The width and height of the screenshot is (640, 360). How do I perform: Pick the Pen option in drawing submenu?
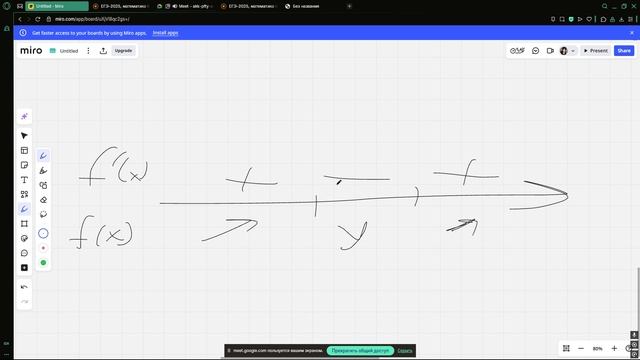(43, 156)
